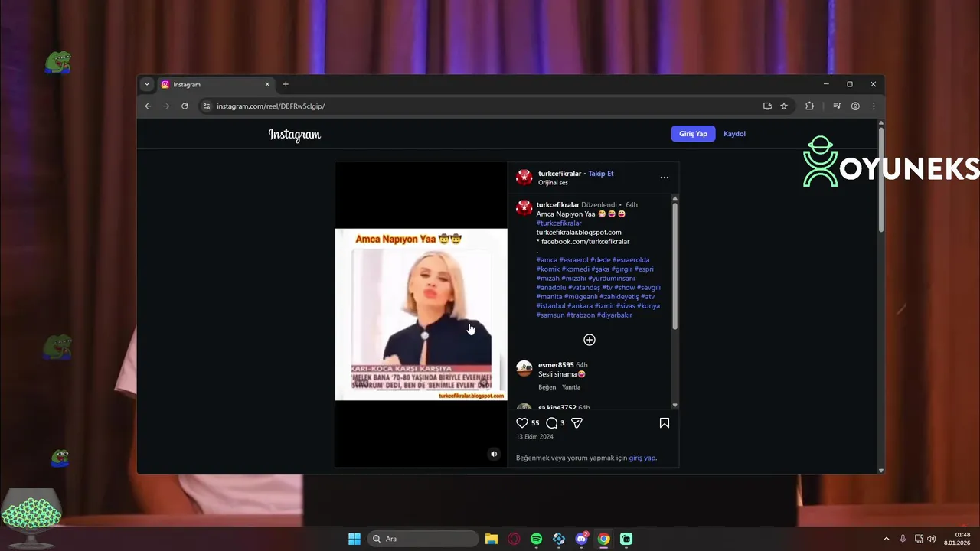
Task: Open Chrome media controls icon
Action: click(837, 106)
